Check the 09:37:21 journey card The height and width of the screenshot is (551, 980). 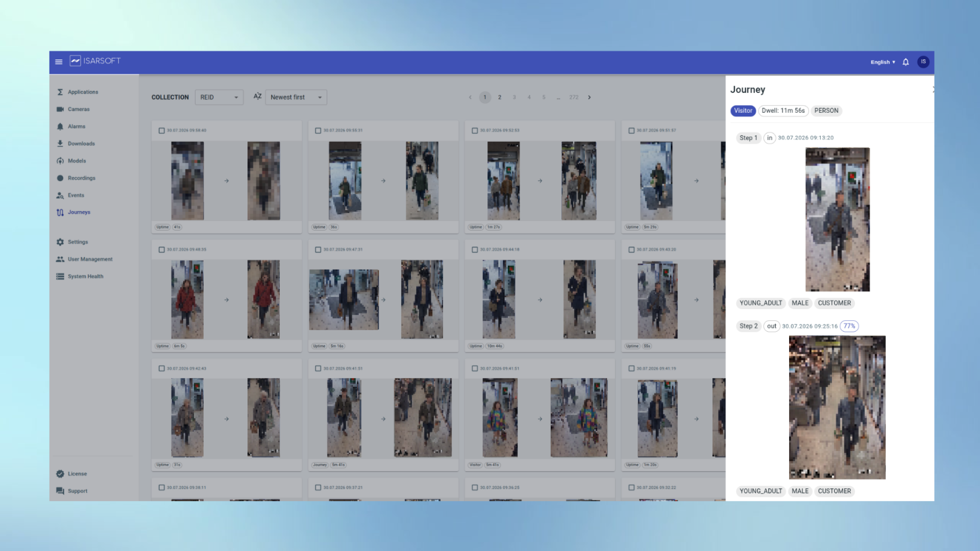pos(318,488)
